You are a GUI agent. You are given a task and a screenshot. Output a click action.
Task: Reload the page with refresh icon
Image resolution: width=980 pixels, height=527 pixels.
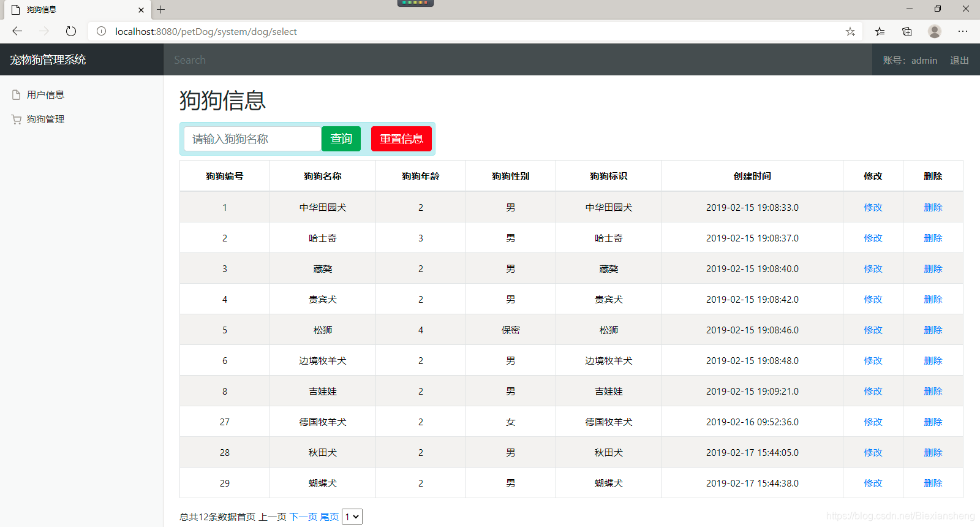pyautogui.click(x=71, y=31)
